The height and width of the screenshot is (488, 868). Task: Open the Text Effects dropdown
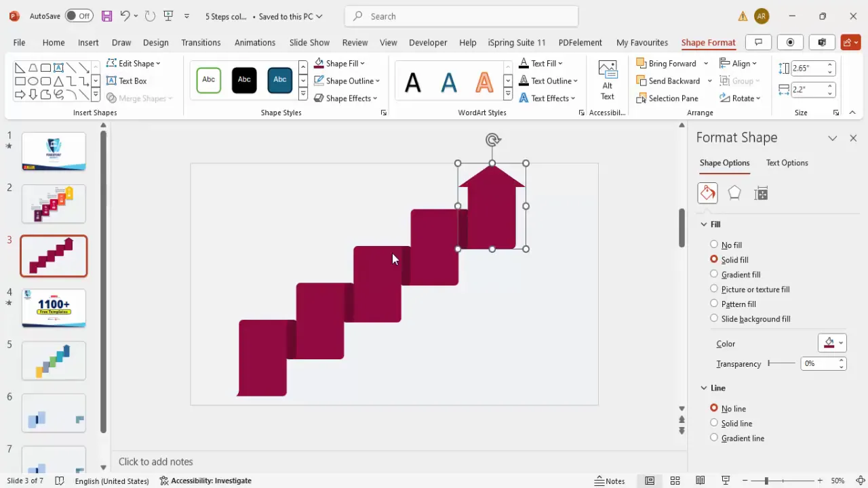coord(547,98)
